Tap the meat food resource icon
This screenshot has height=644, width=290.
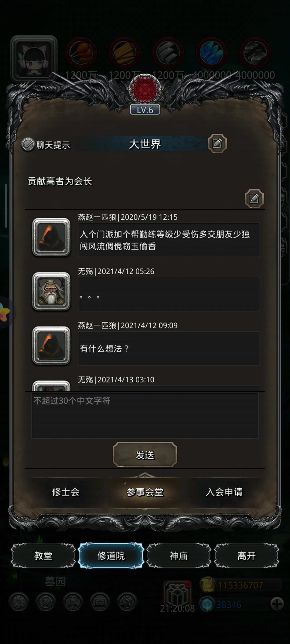[x=81, y=53]
